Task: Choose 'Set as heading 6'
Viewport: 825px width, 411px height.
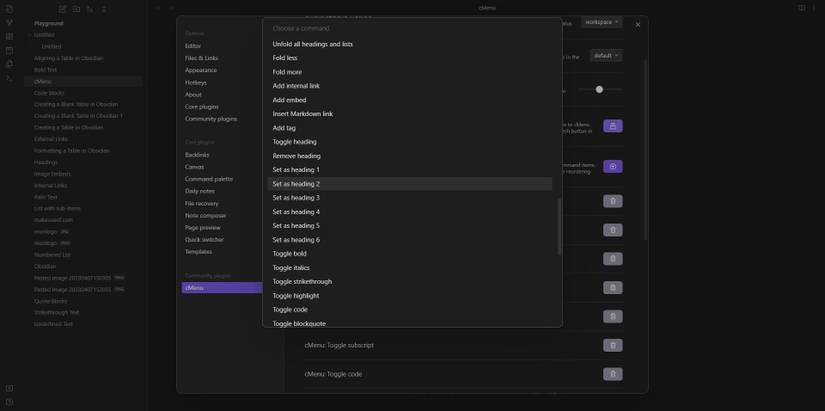Action: [410, 239]
